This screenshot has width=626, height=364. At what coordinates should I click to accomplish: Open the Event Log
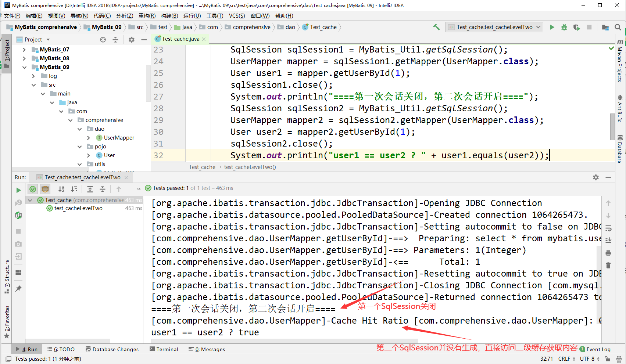click(x=595, y=349)
